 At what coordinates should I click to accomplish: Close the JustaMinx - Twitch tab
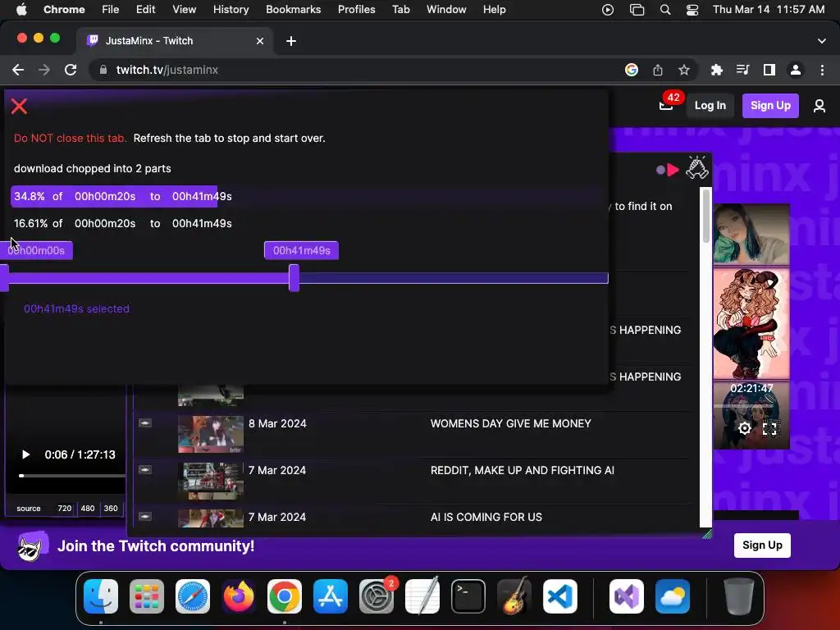coord(260,41)
